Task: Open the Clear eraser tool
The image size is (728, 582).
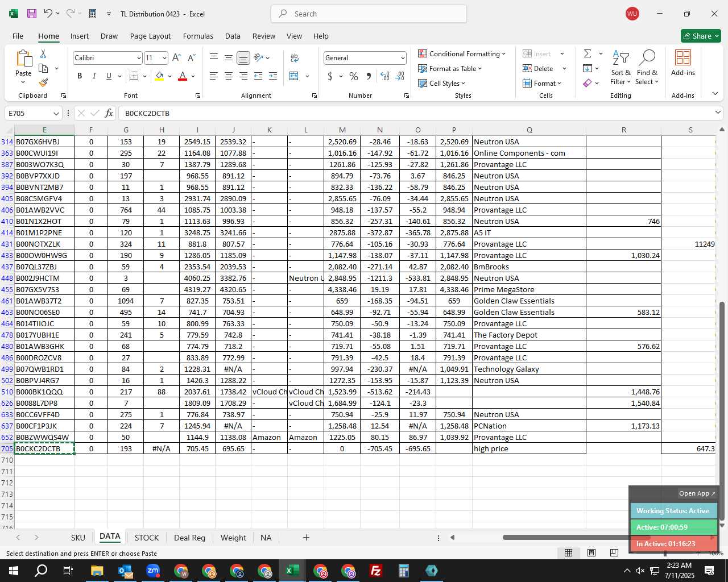Action: (588, 83)
